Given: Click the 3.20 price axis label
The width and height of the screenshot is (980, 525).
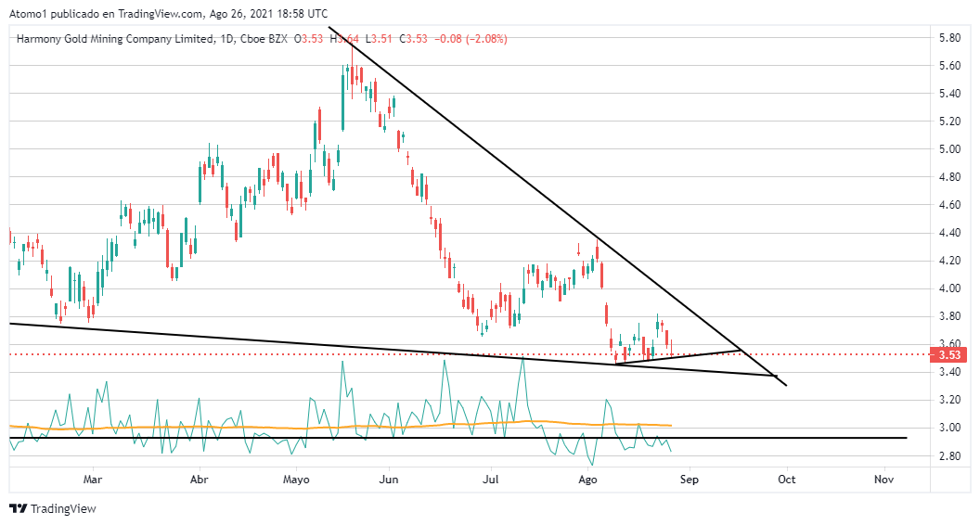Looking at the screenshot, I should pos(949,400).
